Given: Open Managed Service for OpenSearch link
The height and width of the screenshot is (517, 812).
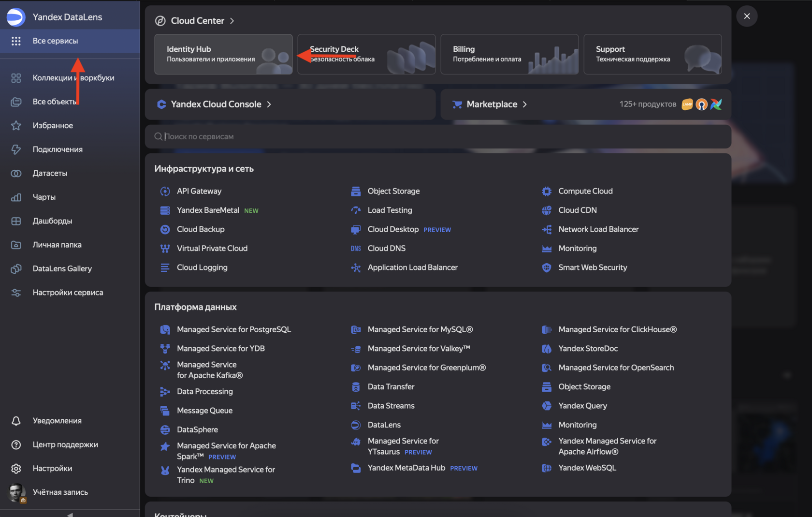Looking at the screenshot, I should tap(616, 368).
